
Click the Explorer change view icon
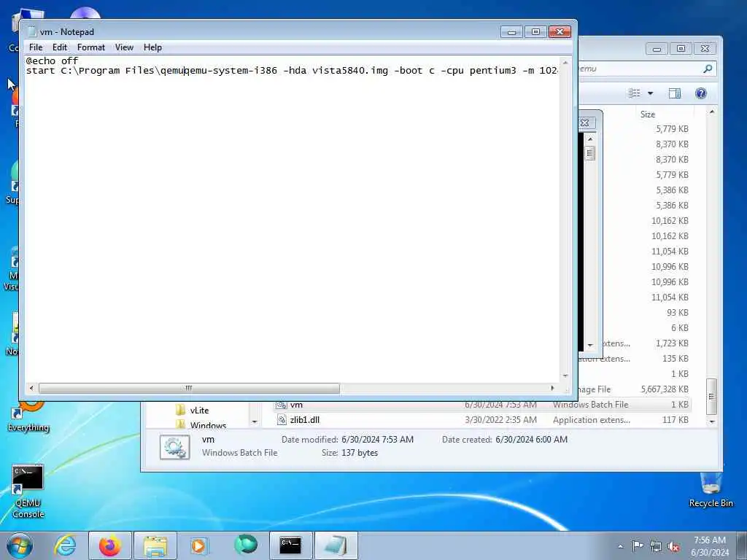(x=635, y=93)
